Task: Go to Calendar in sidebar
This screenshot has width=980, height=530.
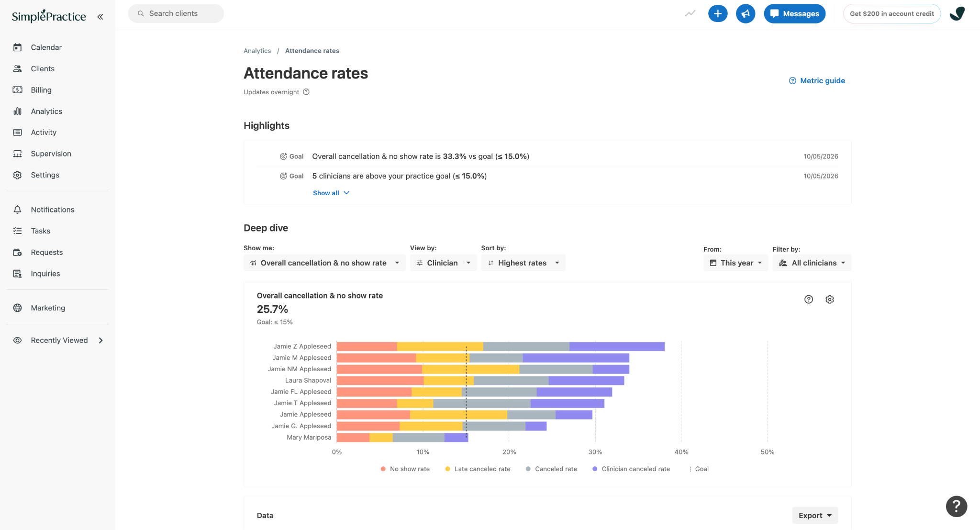Action: [46, 47]
